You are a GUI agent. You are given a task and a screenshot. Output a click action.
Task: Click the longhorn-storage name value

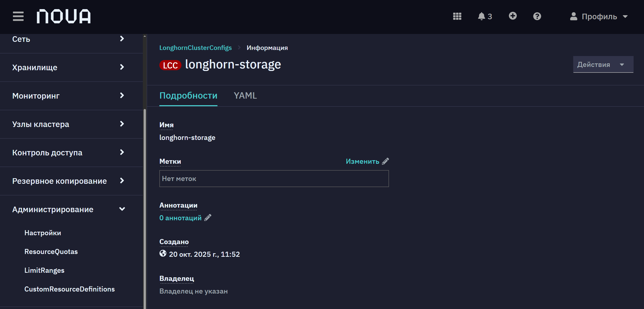tap(187, 137)
